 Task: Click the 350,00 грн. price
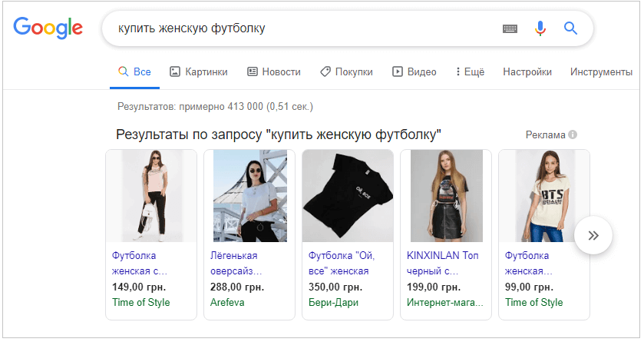point(335,287)
